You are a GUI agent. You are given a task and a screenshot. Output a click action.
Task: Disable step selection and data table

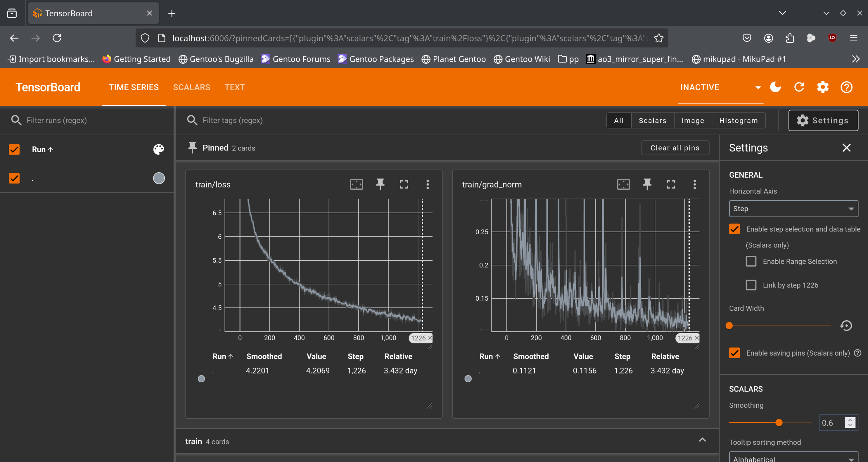[734, 229]
